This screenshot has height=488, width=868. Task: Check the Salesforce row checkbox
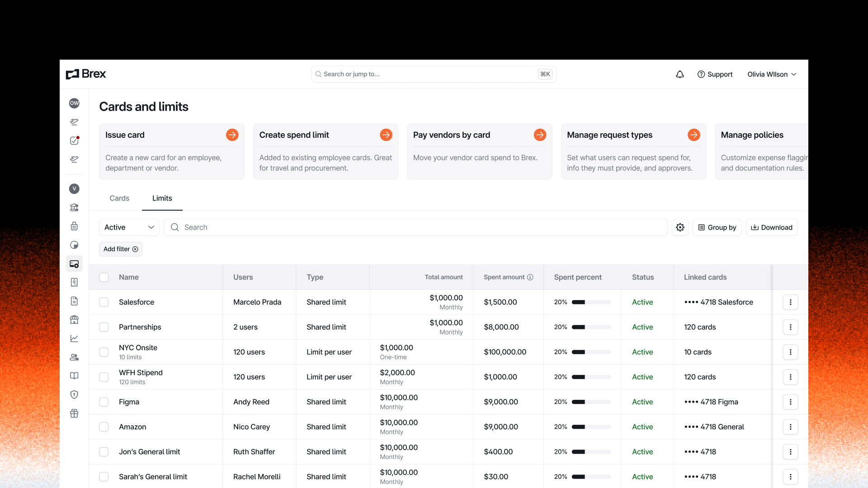104,302
